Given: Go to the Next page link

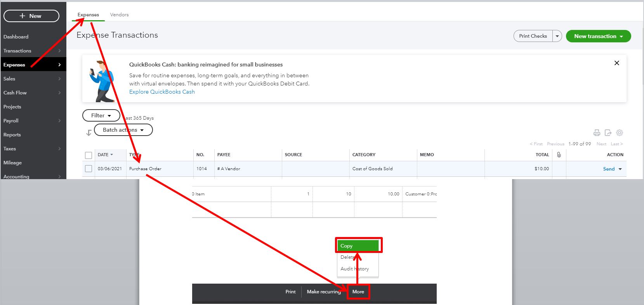Looking at the screenshot, I should coord(601,144).
